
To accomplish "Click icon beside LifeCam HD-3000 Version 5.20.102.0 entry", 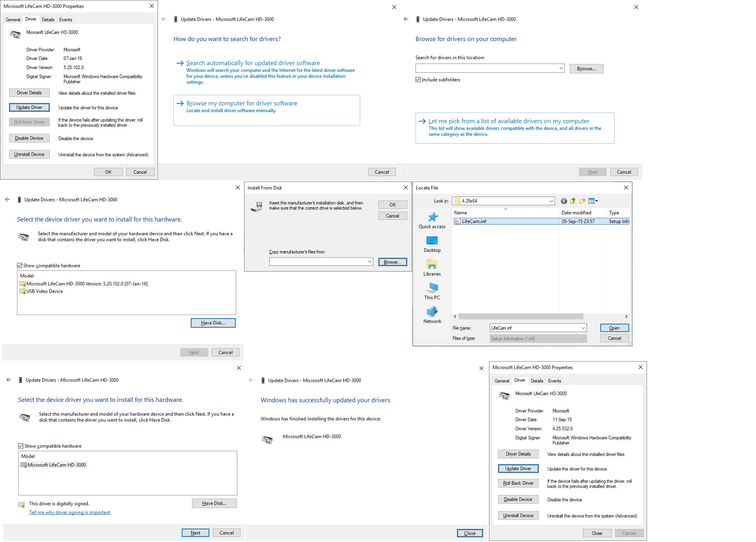I will (x=23, y=284).
